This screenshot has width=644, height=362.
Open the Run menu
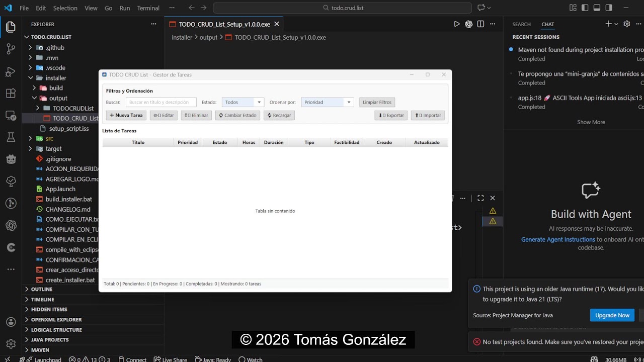[x=125, y=8]
